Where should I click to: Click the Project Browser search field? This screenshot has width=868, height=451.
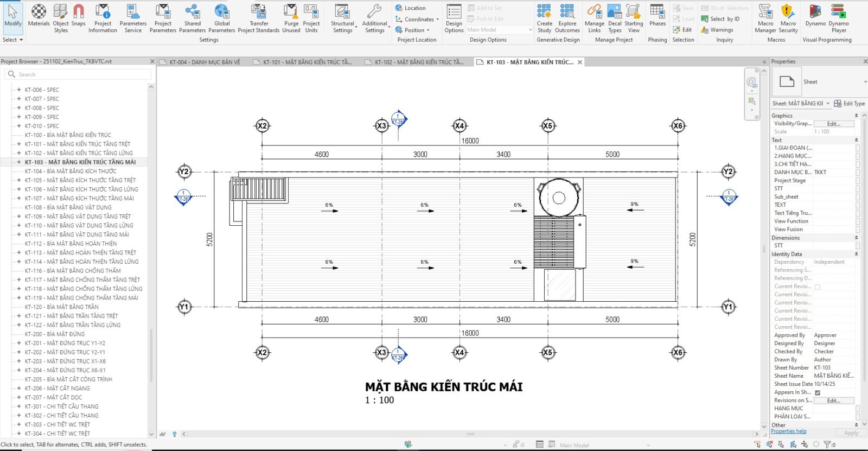78,74
